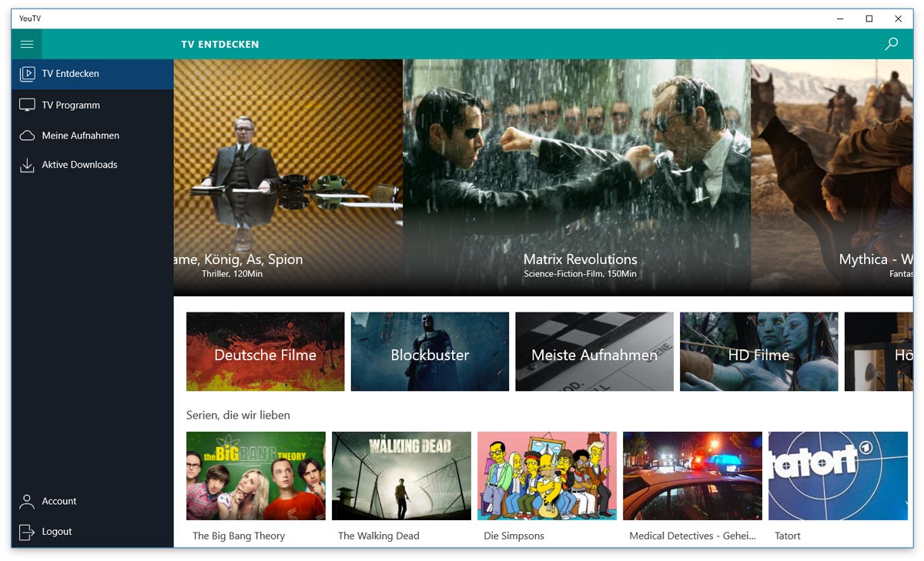Click the TV Programm monitor icon
This screenshot has width=924, height=561.
pyautogui.click(x=27, y=105)
